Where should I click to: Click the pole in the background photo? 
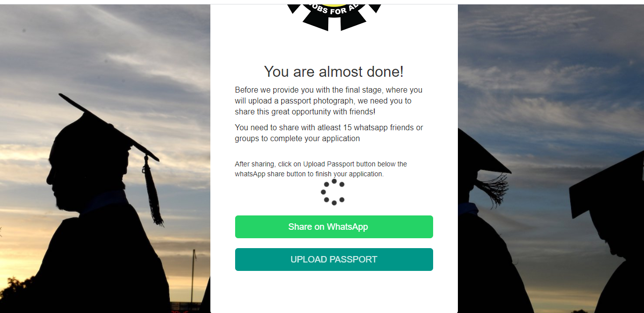click(194, 275)
